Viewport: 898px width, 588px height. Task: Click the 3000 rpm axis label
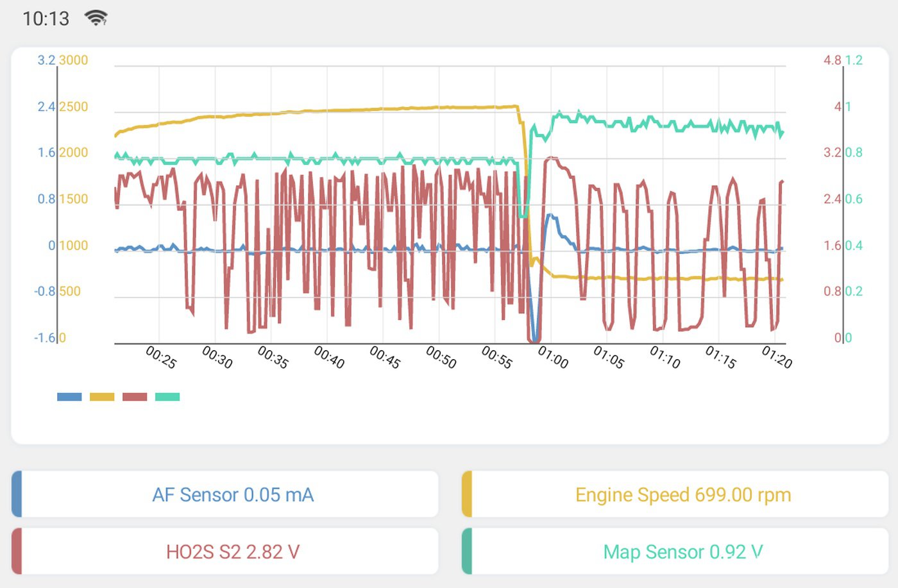coord(73,60)
